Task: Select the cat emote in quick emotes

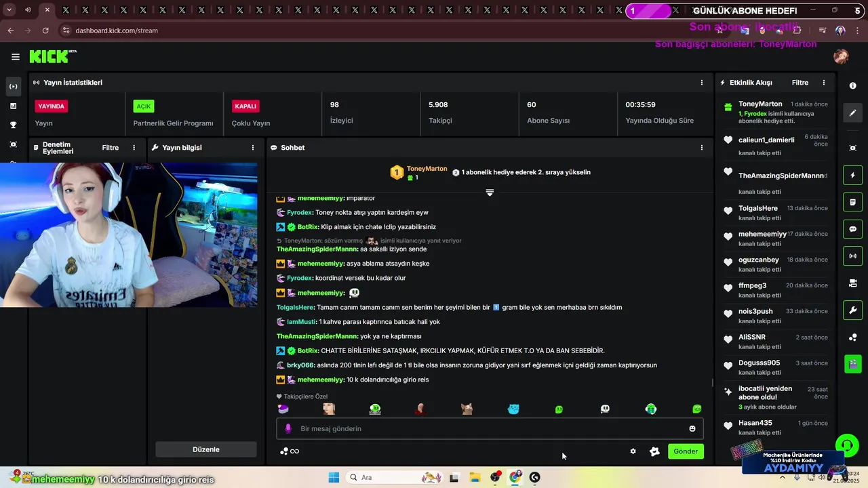Action: click(467, 409)
